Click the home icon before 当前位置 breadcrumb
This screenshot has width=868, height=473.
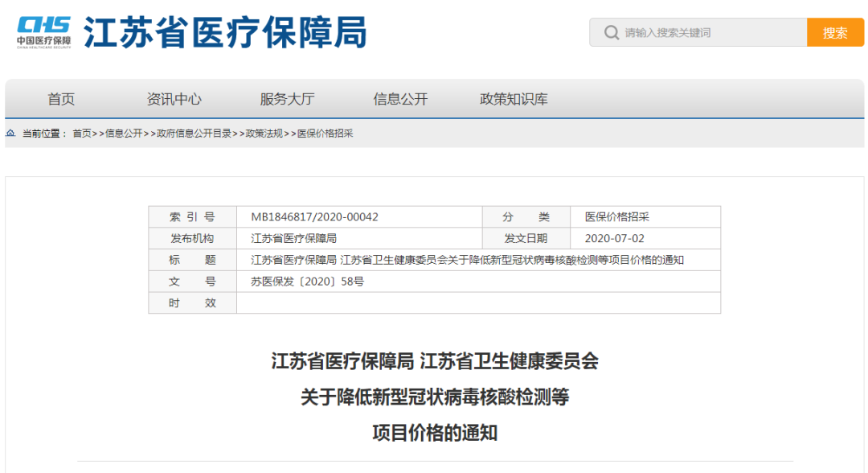(9, 131)
